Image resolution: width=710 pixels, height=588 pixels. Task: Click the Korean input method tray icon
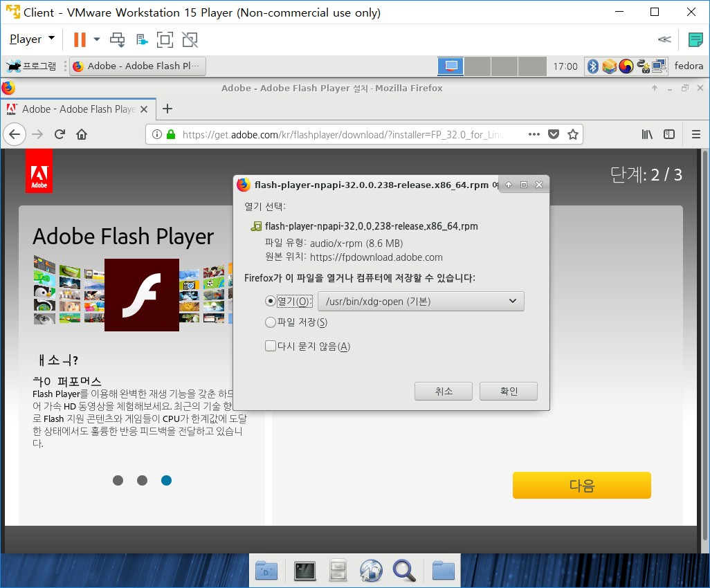point(626,66)
